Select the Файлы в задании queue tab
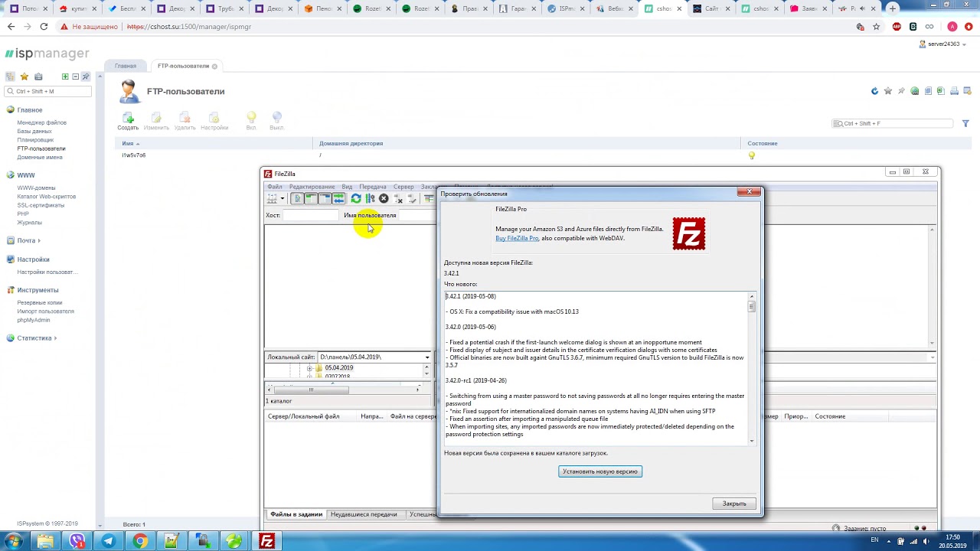Image resolution: width=980 pixels, height=551 pixels. click(296, 514)
